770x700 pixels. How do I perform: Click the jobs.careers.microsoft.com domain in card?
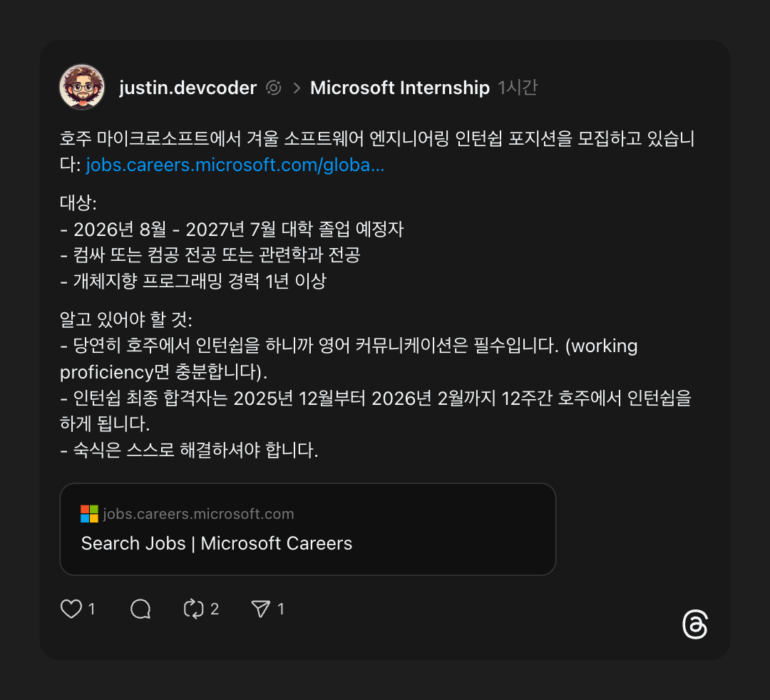(x=198, y=514)
